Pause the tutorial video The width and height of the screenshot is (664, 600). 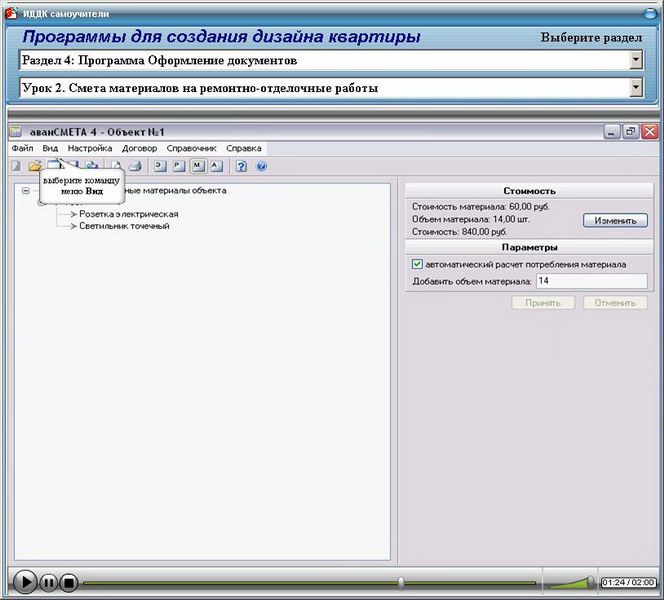tap(48, 581)
